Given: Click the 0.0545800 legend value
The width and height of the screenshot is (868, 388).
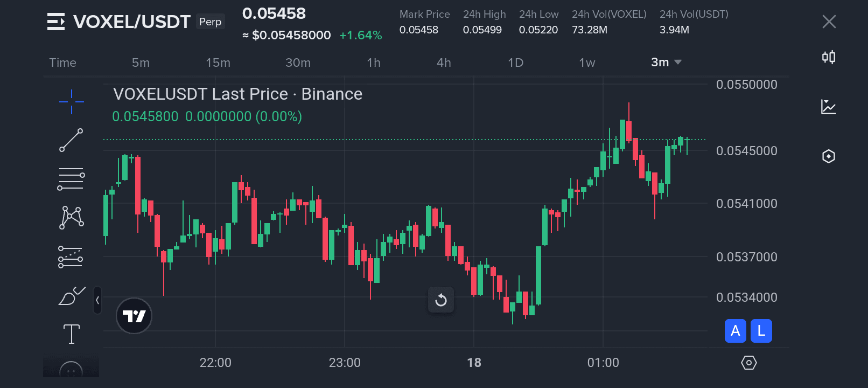Looking at the screenshot, I should (145, 116).
